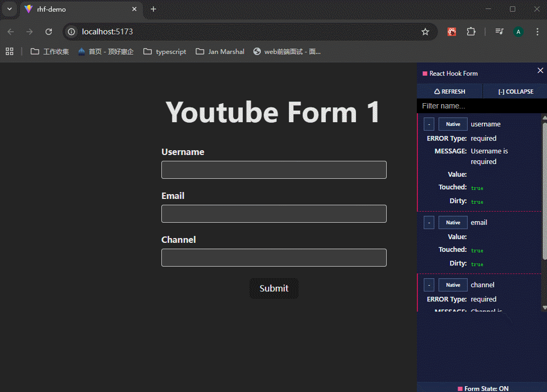Reload the page using browser refresh icon
This screenshot has width=547, height=392.
[x=49, y=32]
